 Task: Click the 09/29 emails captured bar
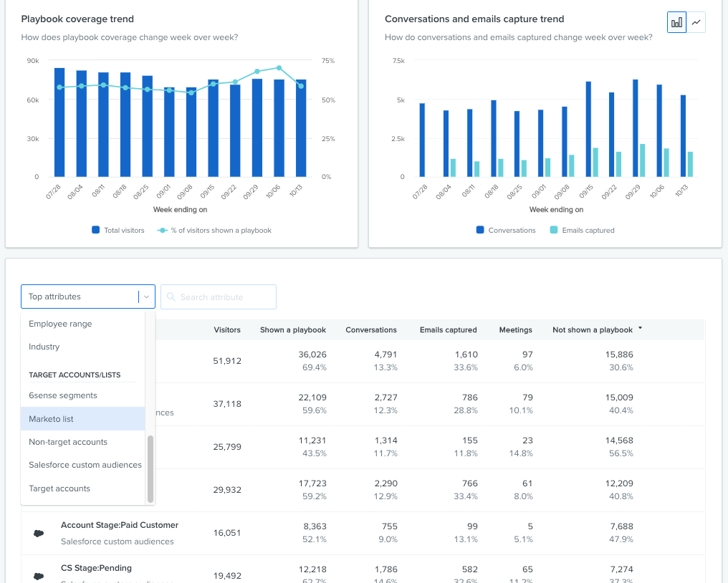click(643, 160)
